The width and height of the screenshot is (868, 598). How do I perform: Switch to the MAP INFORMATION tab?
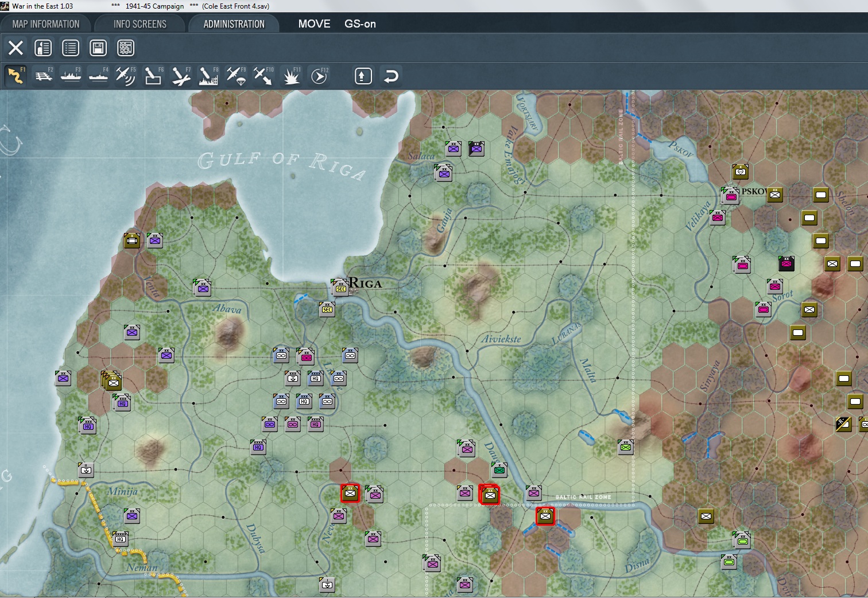point(46,24)
